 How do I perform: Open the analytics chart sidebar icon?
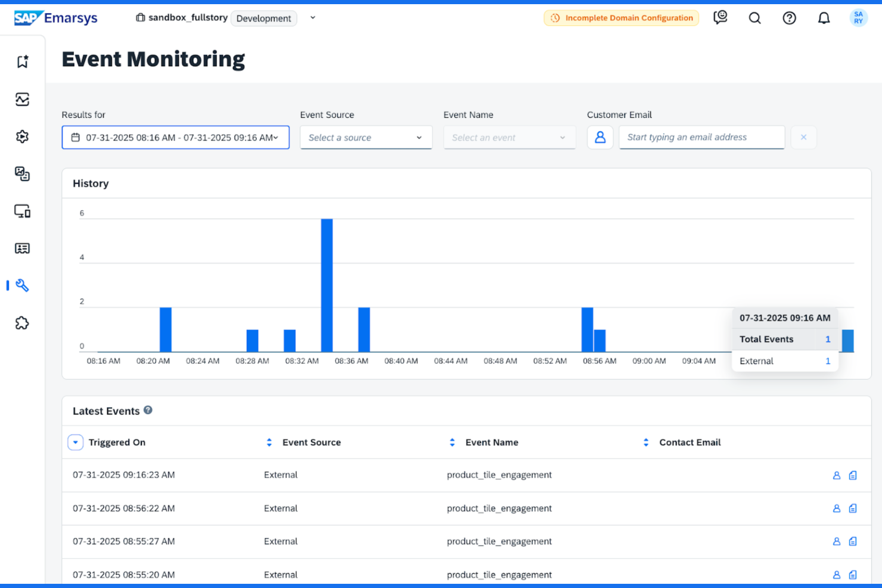[x=23, y=99]
